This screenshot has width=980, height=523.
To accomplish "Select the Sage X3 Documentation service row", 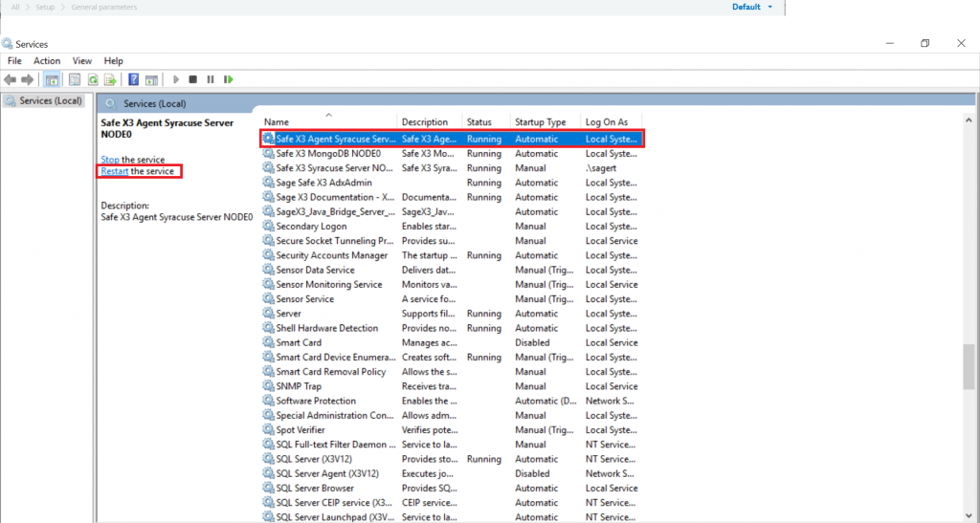I will (452, 197).
